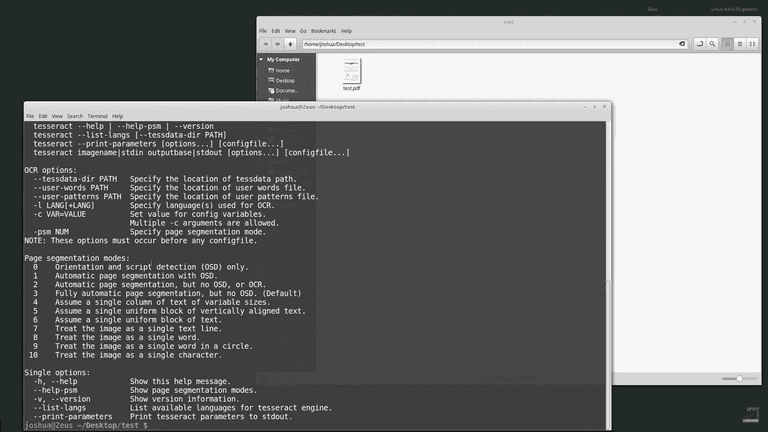Switch to list view
Screen dimensions: 768x432
coord(741,44)
